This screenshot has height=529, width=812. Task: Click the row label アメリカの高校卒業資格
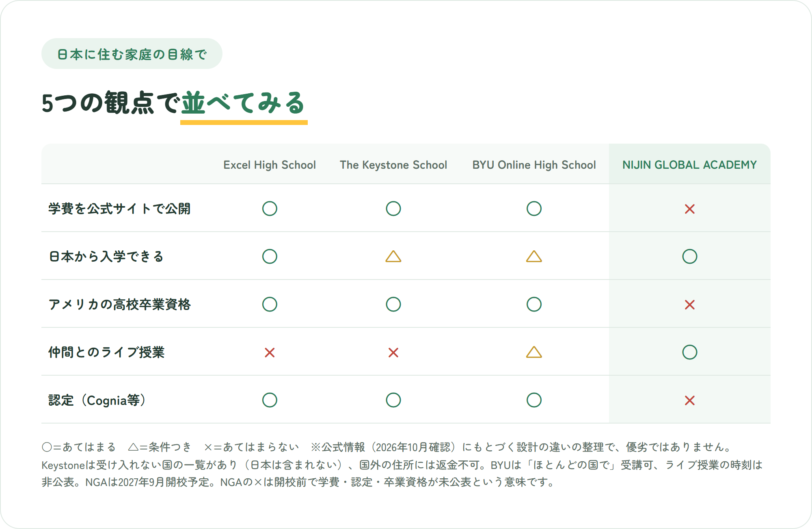pyautogui.click(x=119, y=304)
